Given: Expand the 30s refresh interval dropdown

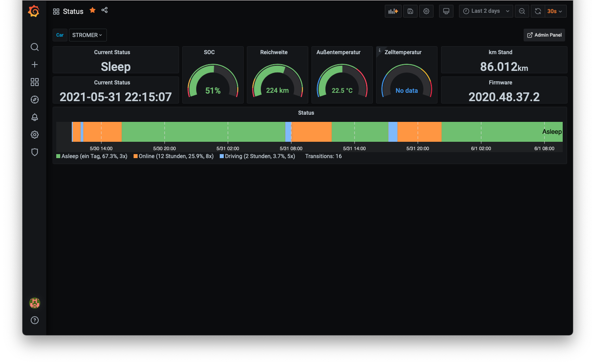Looking at the screenshot, I should (554, 11).
